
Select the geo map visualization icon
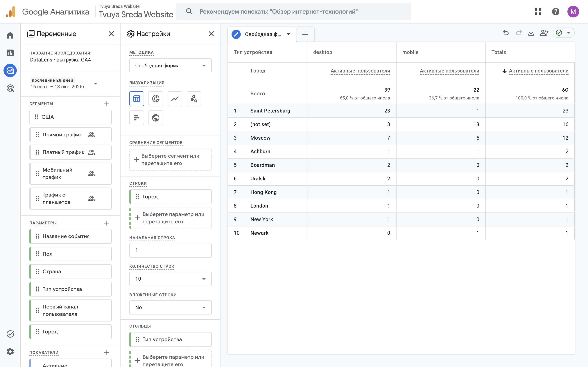pyautogui.click(x=156, y=118)
